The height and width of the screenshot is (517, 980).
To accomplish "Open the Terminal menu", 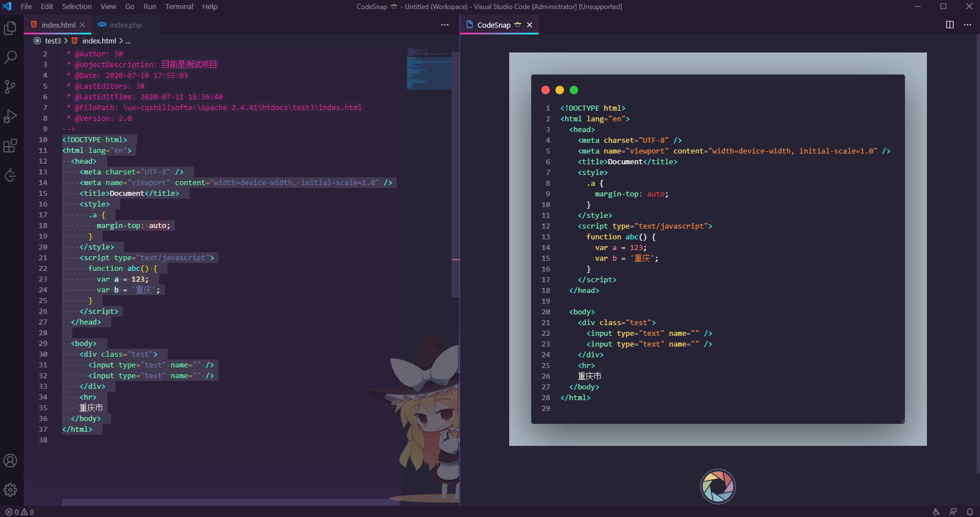I will (179, 6).
